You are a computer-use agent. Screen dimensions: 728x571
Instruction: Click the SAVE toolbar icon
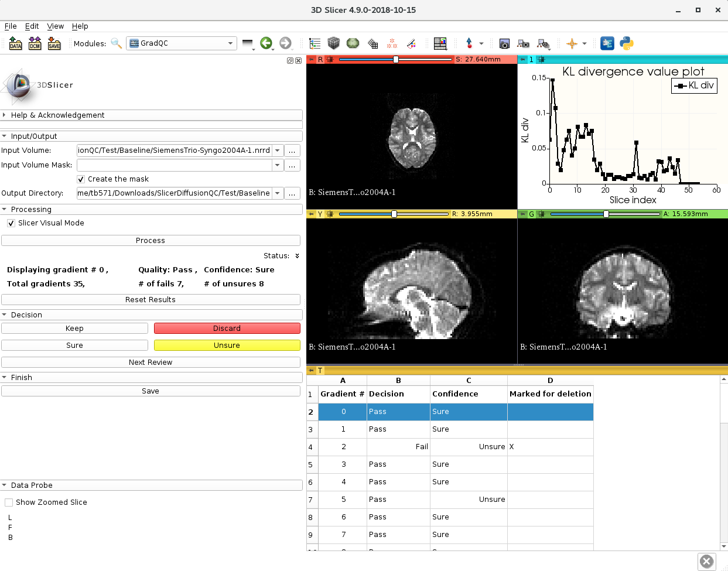[x=54, y=43]
